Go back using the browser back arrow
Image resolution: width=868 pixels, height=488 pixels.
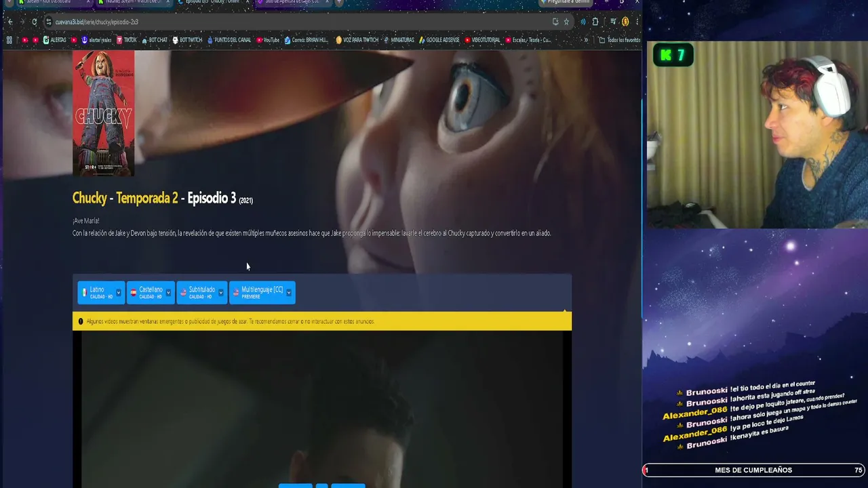[x=9, y=22]
